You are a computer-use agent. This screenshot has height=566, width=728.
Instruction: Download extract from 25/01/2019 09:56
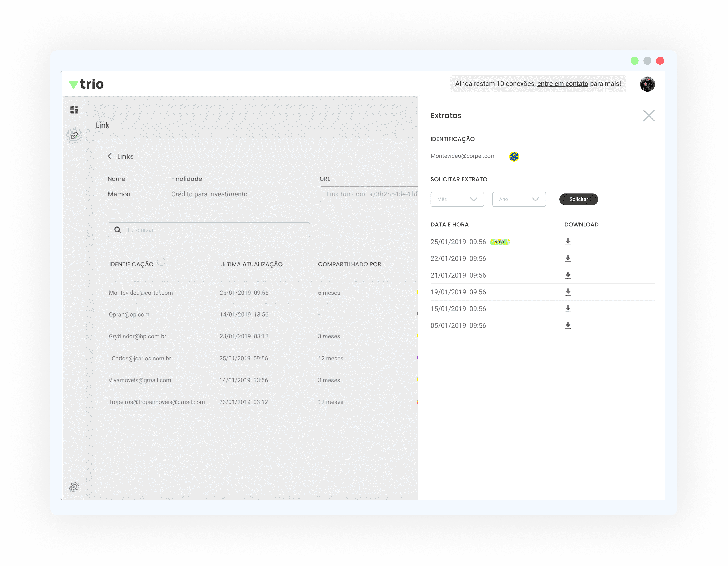[x=568, y=242]
